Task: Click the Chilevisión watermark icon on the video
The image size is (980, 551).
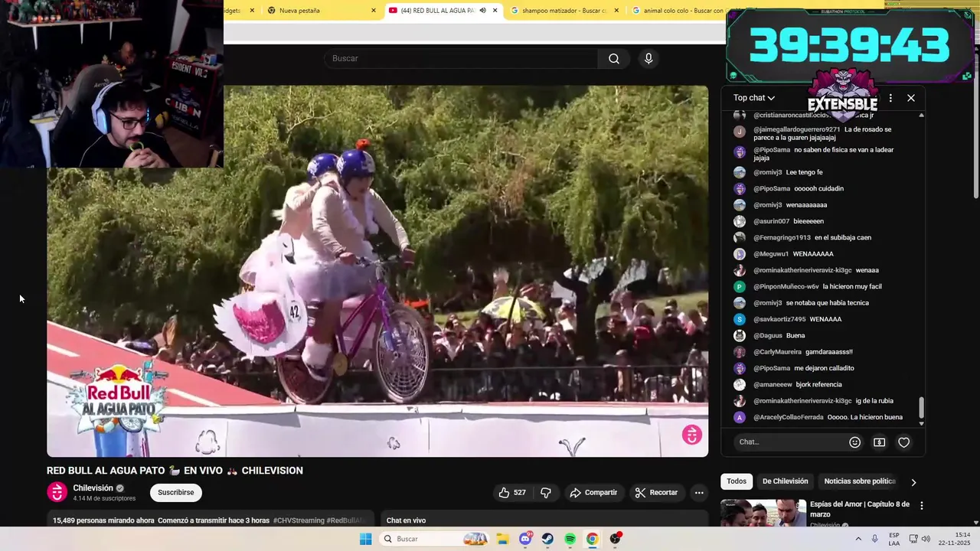Action: click(692, 435)
